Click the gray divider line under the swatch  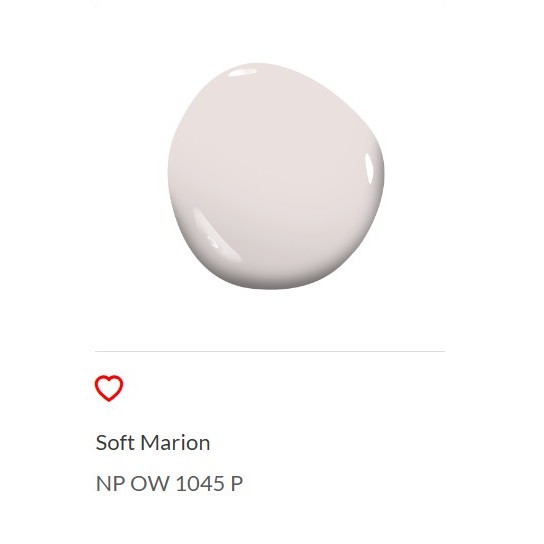coord(270,351)
